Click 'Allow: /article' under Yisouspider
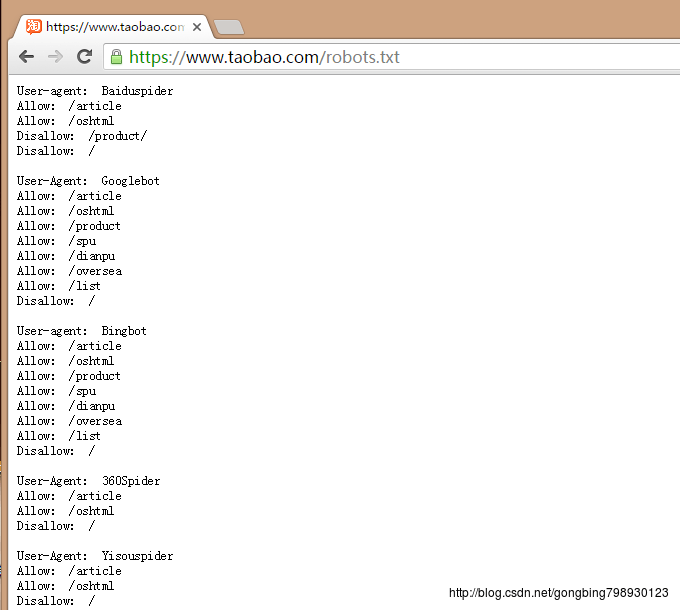 coord(69,571)
